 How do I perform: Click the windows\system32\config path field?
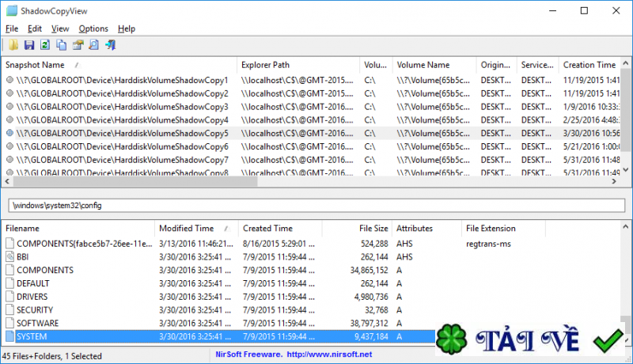(316, 206)
